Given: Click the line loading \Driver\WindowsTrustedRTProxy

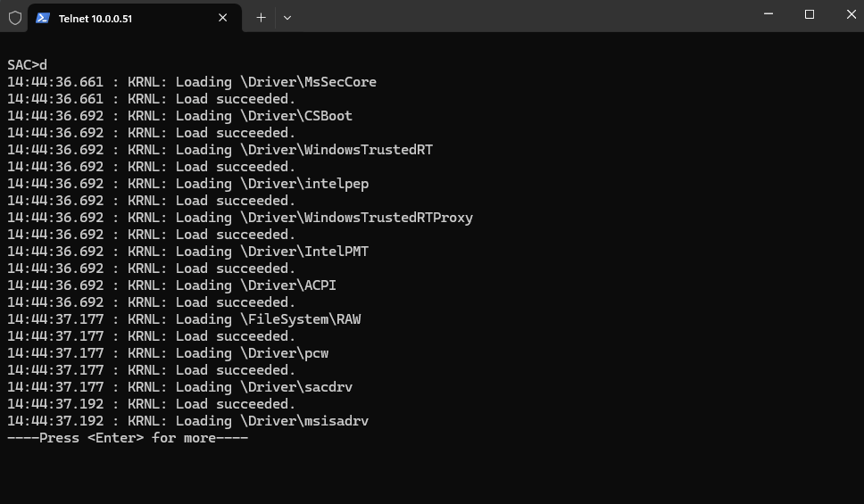Looking at the screenshot, I should coord(240,218).
